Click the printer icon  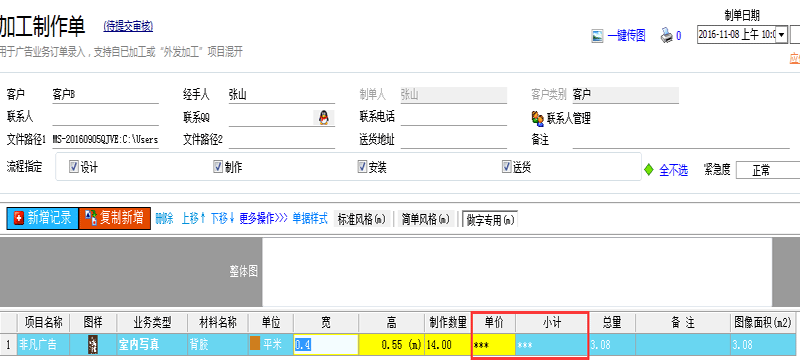tap(666, 36)
